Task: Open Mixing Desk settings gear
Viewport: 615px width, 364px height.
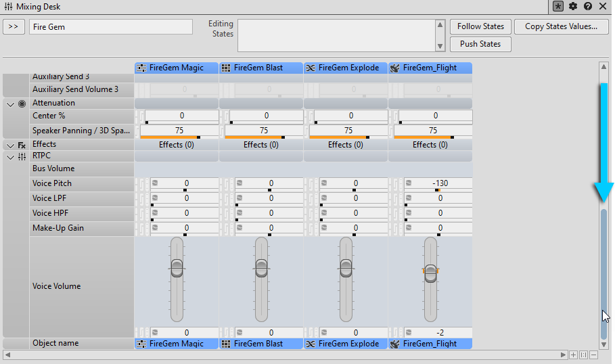Action: tap(573, 6)
